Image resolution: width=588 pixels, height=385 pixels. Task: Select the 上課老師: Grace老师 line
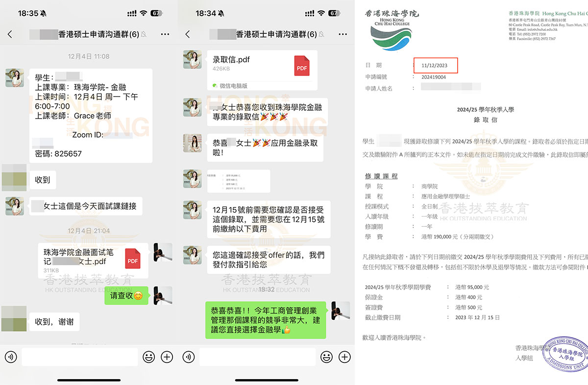(73, 116)
